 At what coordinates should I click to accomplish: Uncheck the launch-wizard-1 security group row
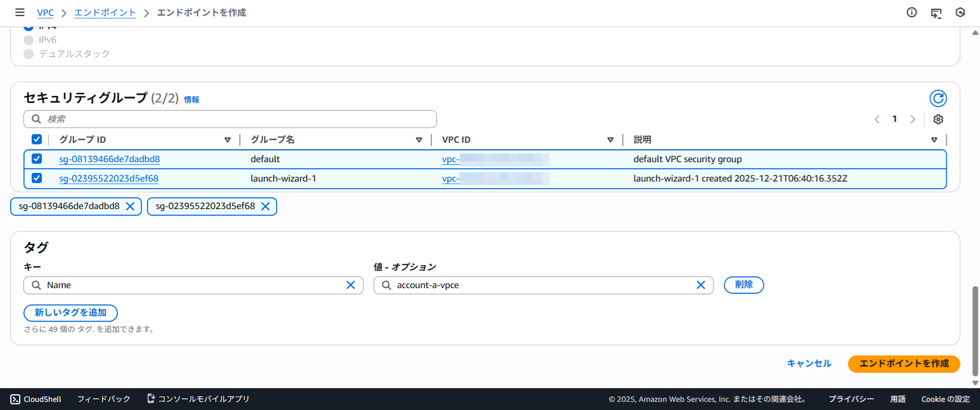click(x=37, y=178)
